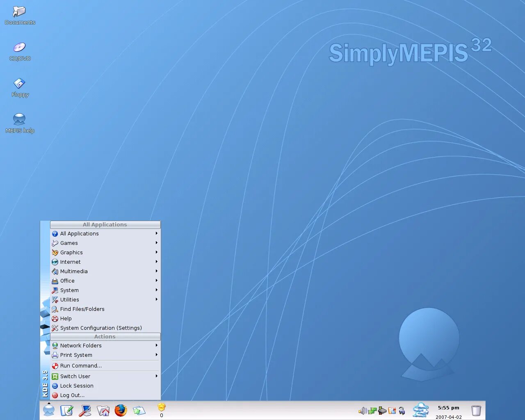Open the MEPIS help desktop icon
The height and width of the screenshot is (420, 525).
20,124
